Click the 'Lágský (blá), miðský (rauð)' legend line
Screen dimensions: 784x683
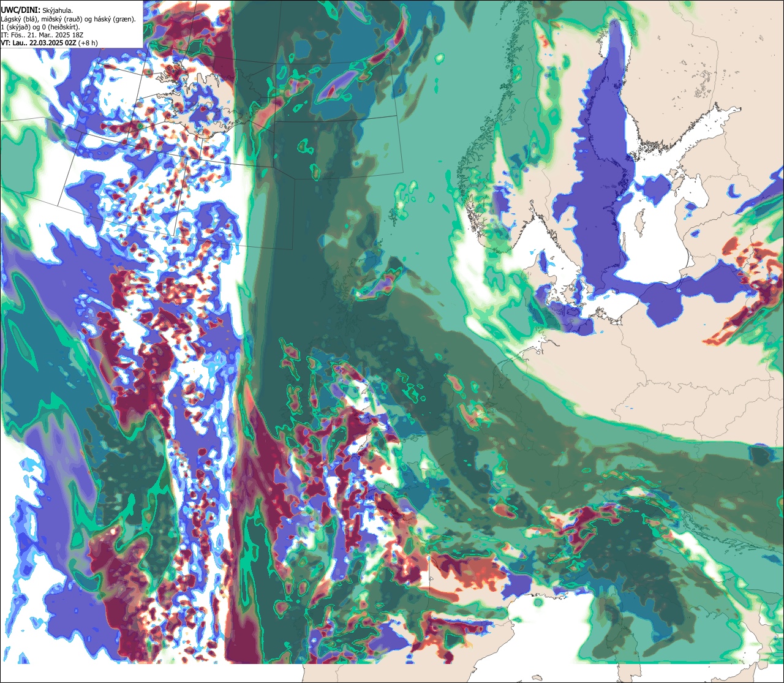[68, 19]
